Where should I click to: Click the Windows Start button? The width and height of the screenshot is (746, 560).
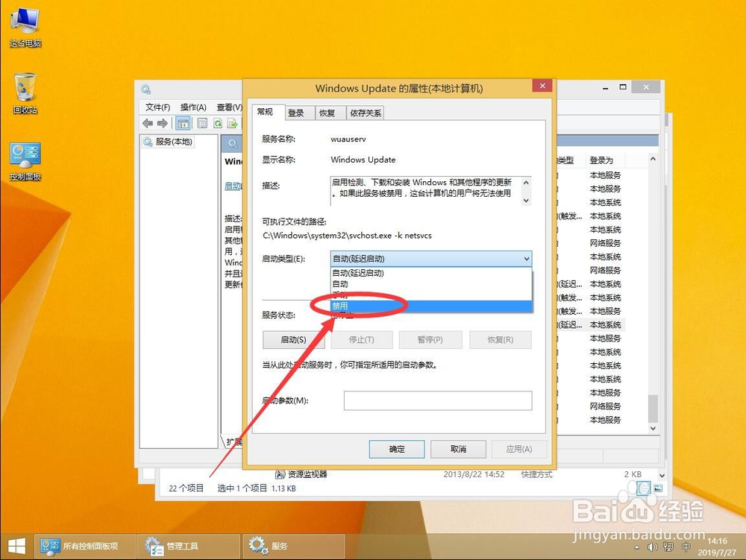(16, 547)
